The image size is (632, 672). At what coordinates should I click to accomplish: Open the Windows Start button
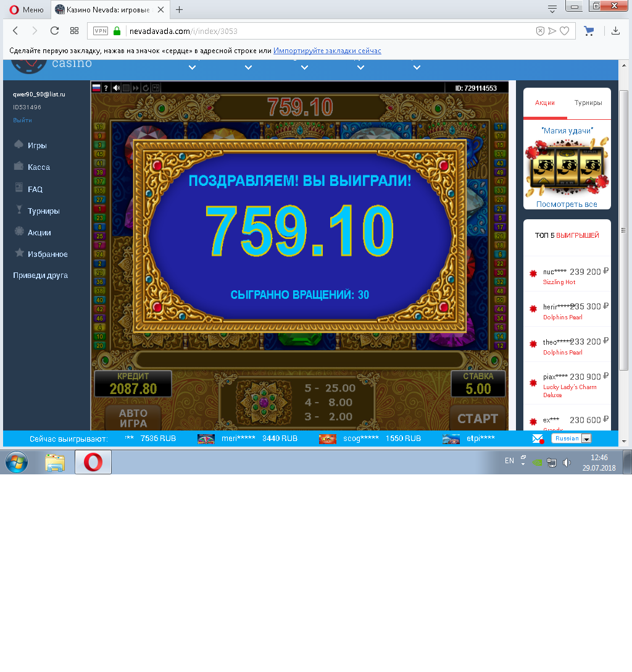(x=17, y=462)
